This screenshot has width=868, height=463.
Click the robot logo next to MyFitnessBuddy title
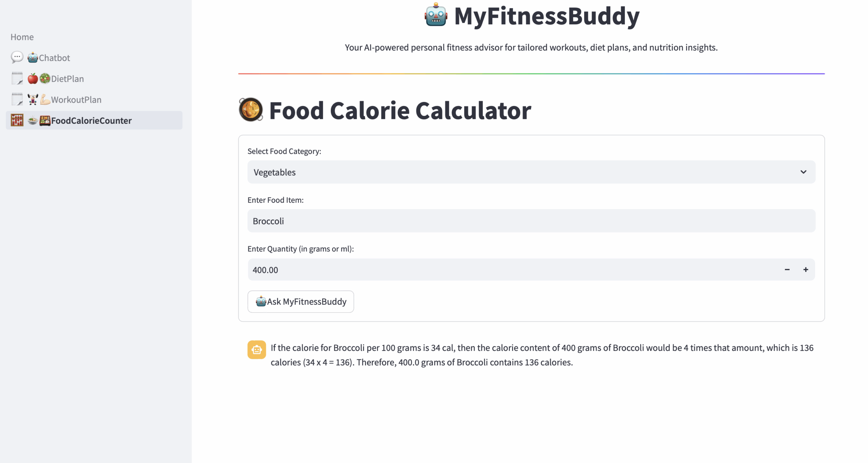(436, 15)
